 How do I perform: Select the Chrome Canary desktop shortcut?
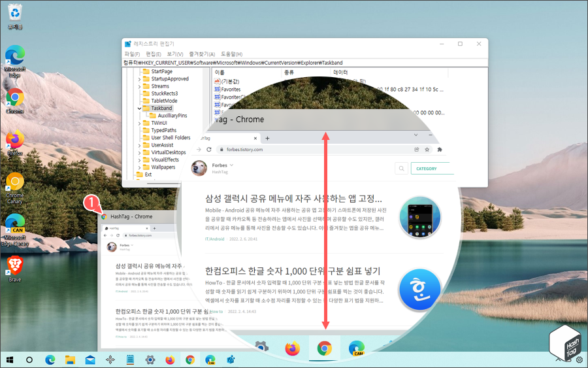click(x=15, y=188)
